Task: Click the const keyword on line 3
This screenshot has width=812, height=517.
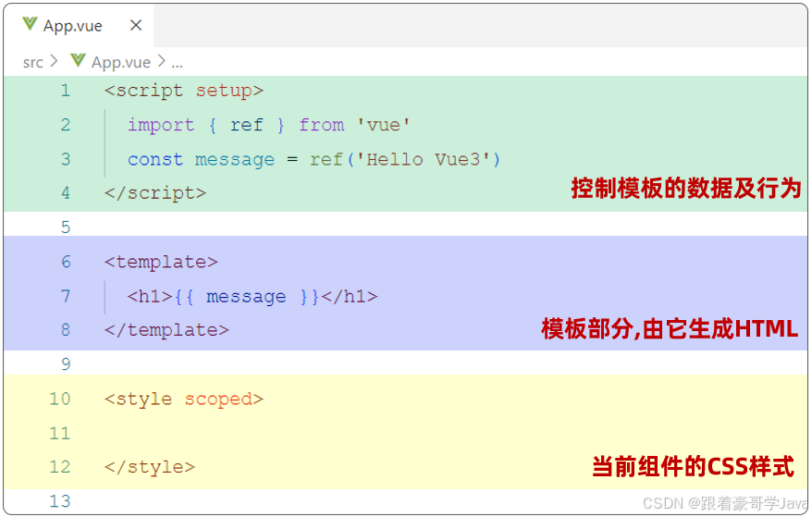Action: tap(154, 159)
